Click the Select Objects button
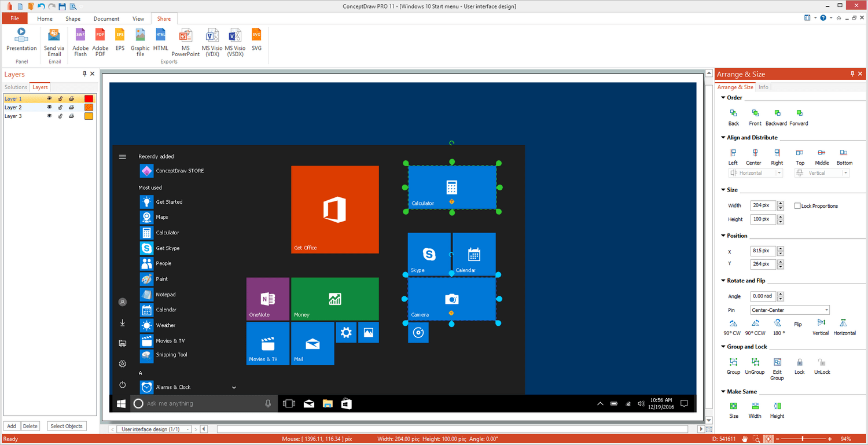 (x=67, y=426)
